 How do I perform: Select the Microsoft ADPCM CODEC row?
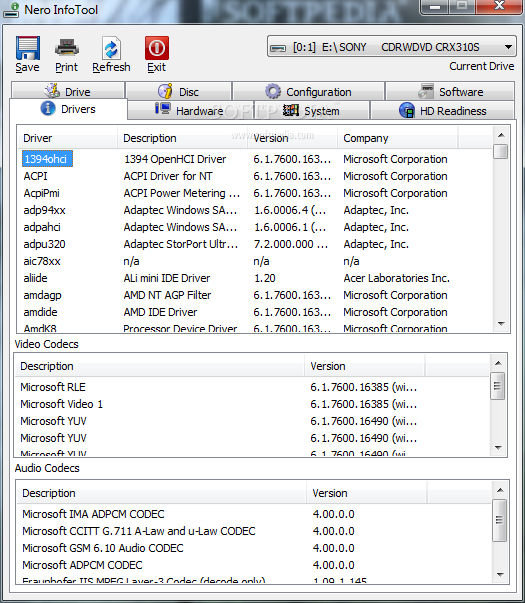[82, 565]
